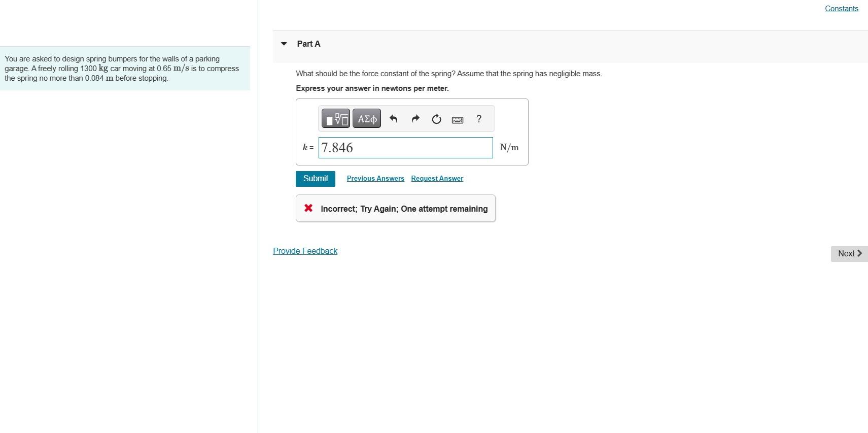Open the keyboard shortcuts icon
This screenshot has height=433, width=868.
458,120
